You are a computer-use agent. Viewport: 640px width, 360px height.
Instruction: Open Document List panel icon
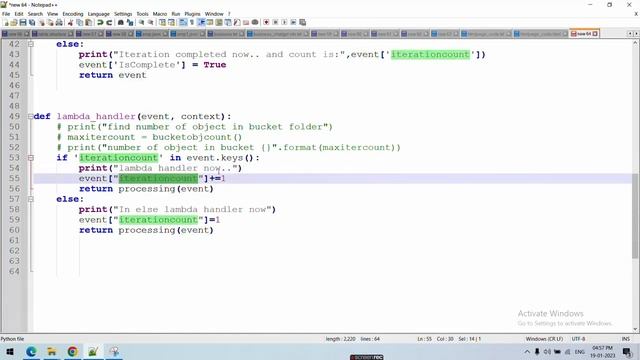[228, 22]
